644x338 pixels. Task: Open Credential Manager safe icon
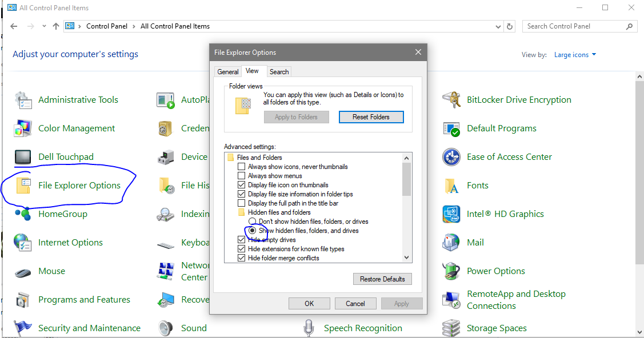click(166, 128)
